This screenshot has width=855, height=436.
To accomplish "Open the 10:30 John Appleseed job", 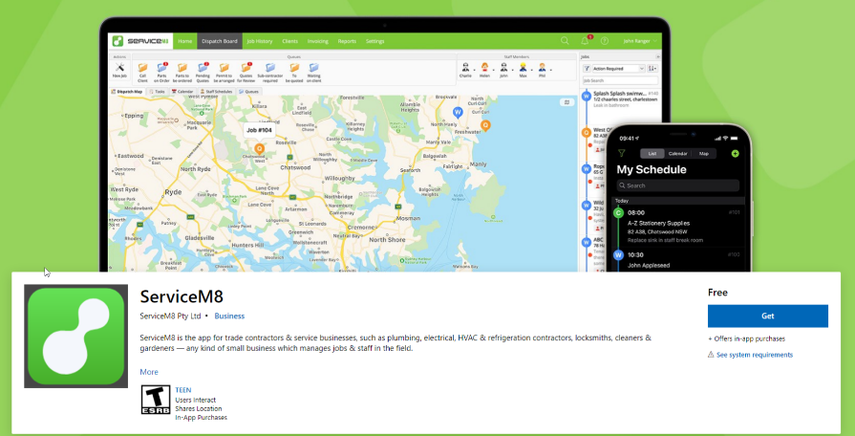I will 678,260.
